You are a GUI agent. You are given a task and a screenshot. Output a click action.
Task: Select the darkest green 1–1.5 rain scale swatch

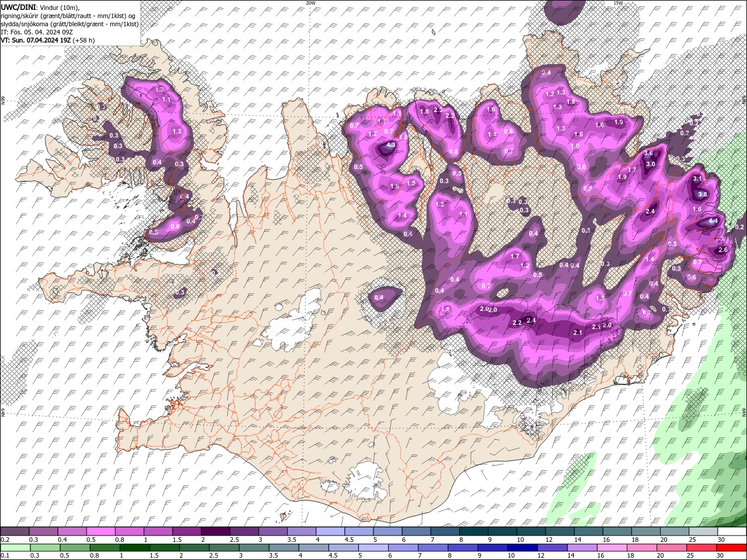pos(134,547)
